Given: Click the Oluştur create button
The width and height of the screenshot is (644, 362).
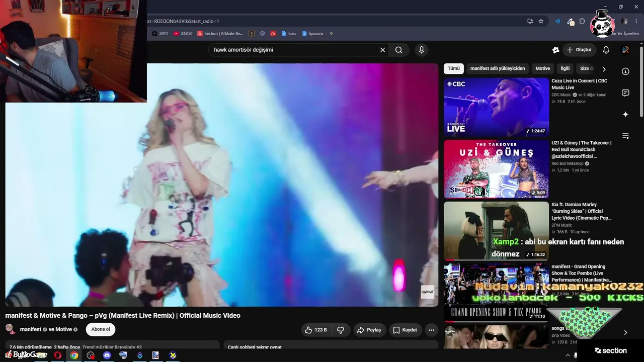Looking at the screenshot, I should [579, 50].
